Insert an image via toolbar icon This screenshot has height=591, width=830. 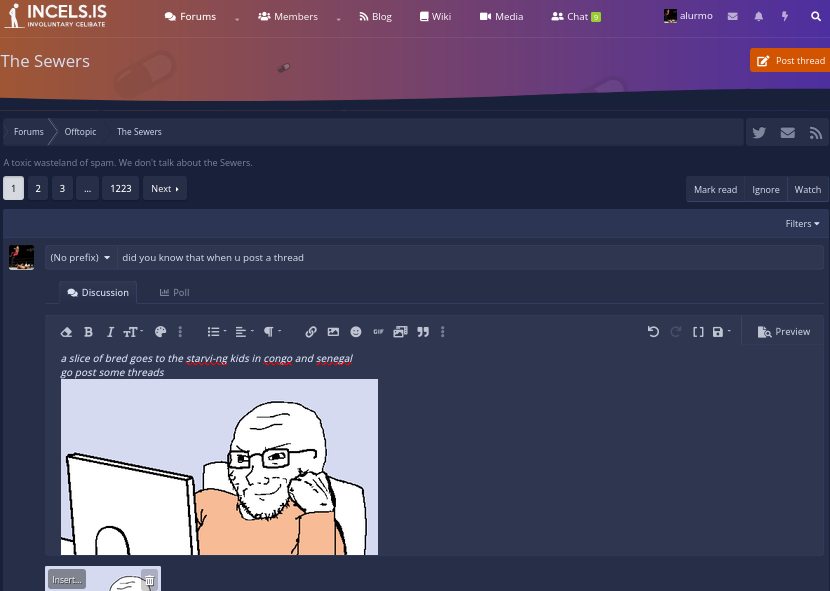tap(333, 332)
